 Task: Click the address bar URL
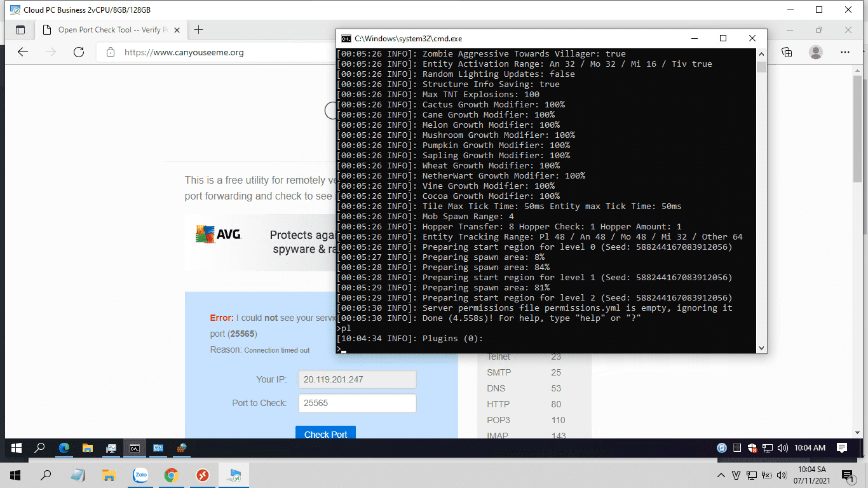tap(184, 52)
